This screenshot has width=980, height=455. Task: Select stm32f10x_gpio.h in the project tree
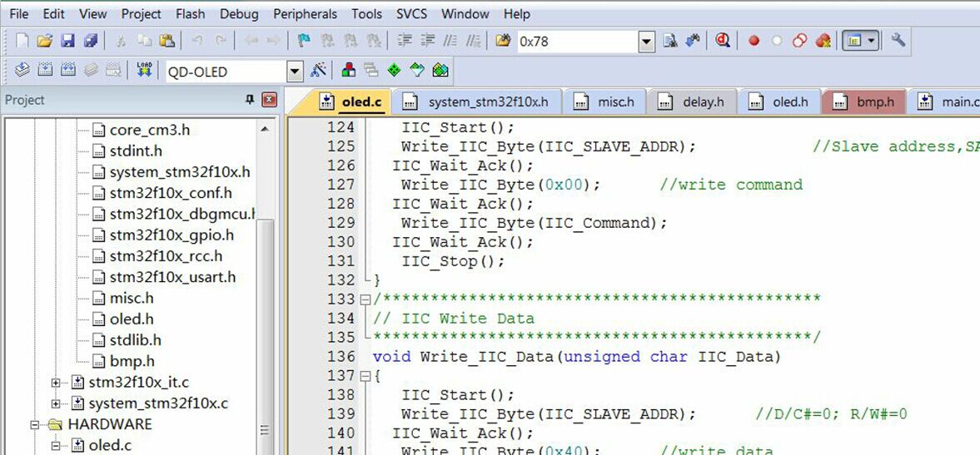pyautogui.click(x=172, y=235)
